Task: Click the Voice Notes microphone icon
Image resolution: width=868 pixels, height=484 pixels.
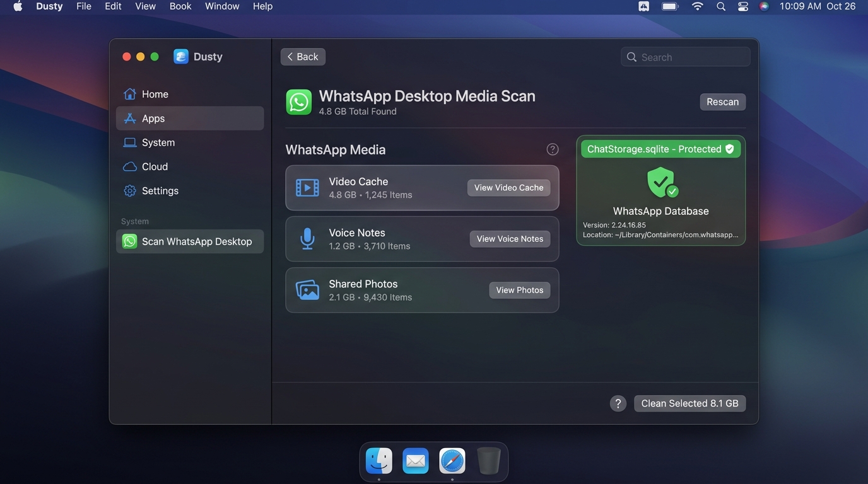Action: coord(307,239)
